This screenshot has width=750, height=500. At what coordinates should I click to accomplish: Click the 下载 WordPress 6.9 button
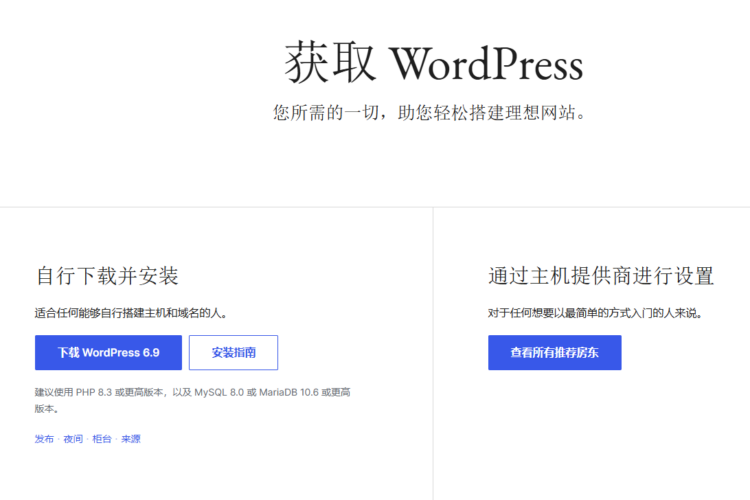coord(108,353)
